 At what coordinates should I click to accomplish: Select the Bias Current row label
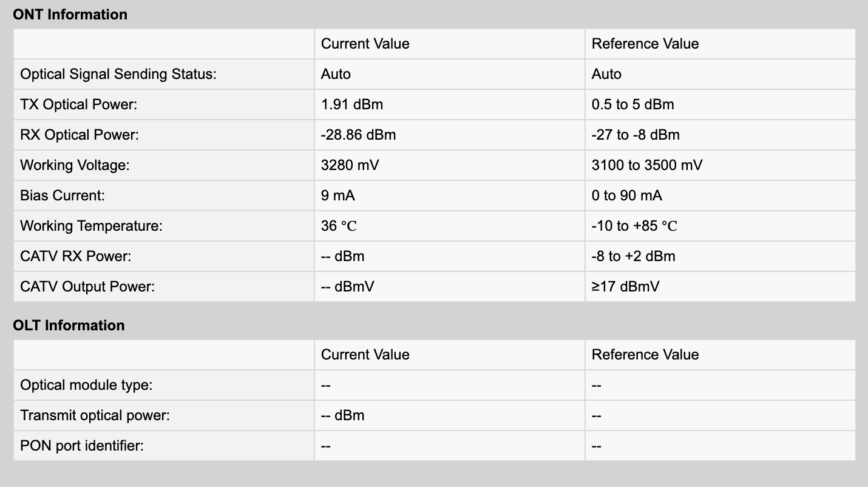(x=63, y=196)
